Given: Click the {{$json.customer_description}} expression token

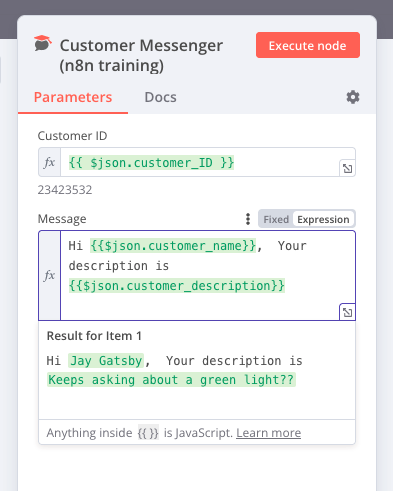Looking at the screenshot, I should click(x=177, y=286).
